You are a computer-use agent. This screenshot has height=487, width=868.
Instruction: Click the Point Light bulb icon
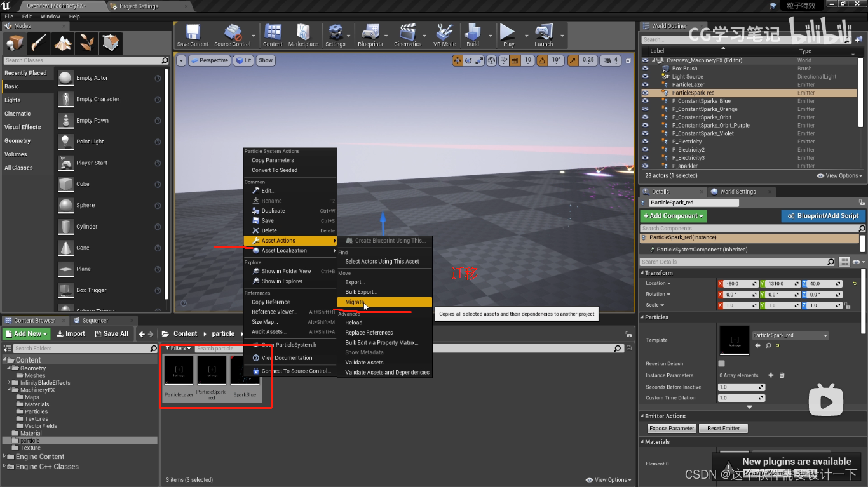click(65, 142)
